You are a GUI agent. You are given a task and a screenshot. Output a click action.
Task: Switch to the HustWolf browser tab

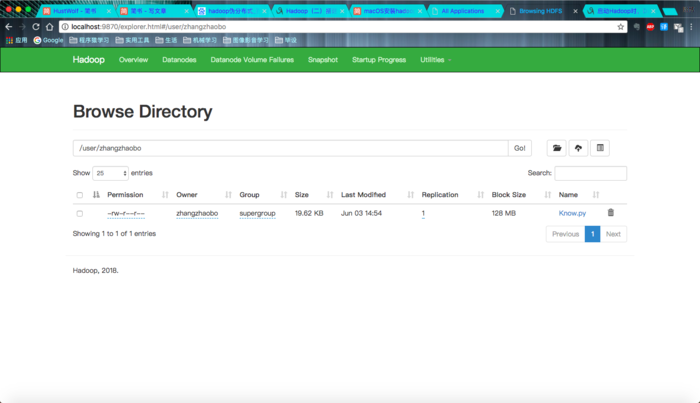(x=75, y=11)
